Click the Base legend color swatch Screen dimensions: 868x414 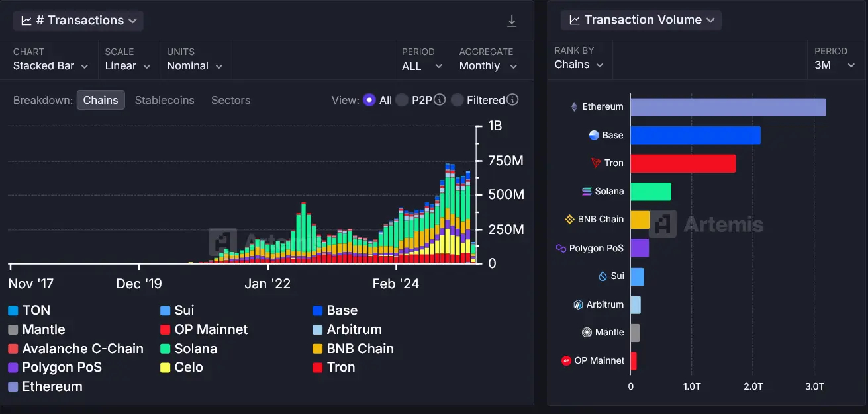[317, 311]
